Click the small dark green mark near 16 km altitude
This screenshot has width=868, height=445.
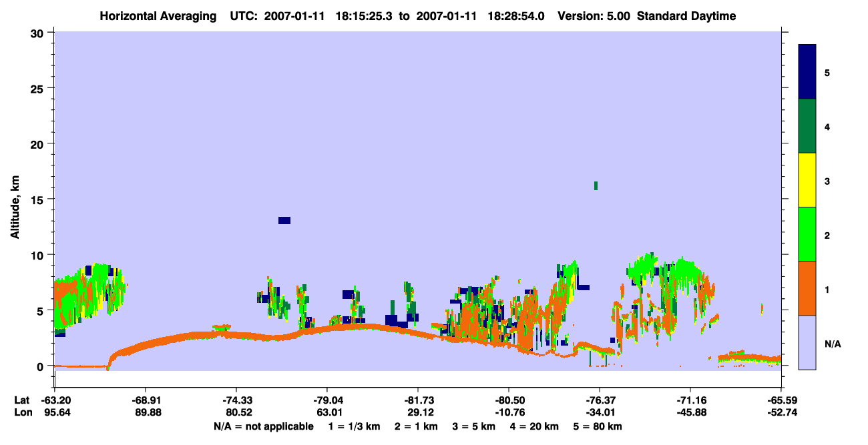596,185
